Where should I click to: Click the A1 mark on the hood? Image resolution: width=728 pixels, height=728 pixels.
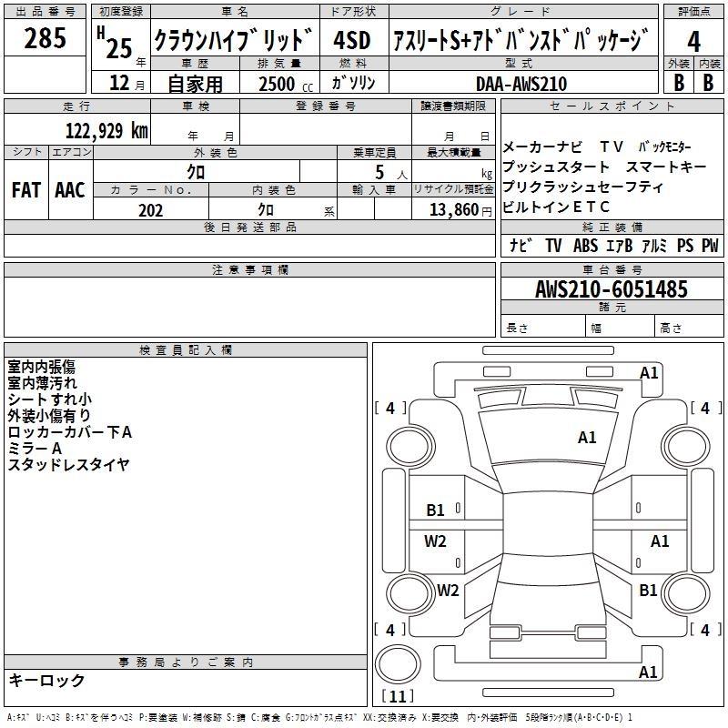click(587, 438)
